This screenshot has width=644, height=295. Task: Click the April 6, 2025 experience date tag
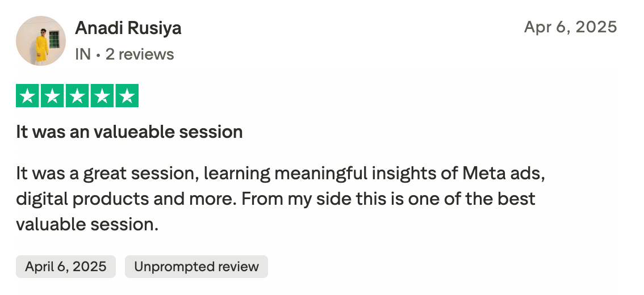point(66,267)
